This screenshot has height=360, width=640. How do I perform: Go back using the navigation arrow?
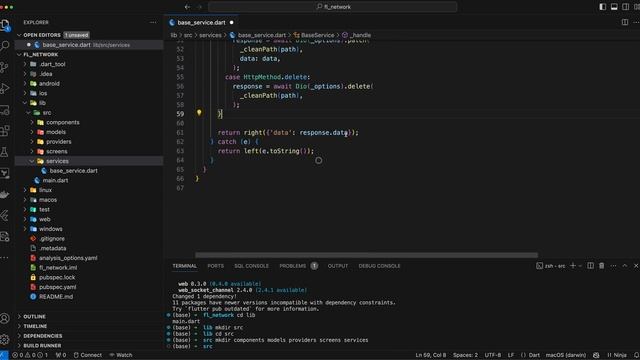tap(187, 7)
